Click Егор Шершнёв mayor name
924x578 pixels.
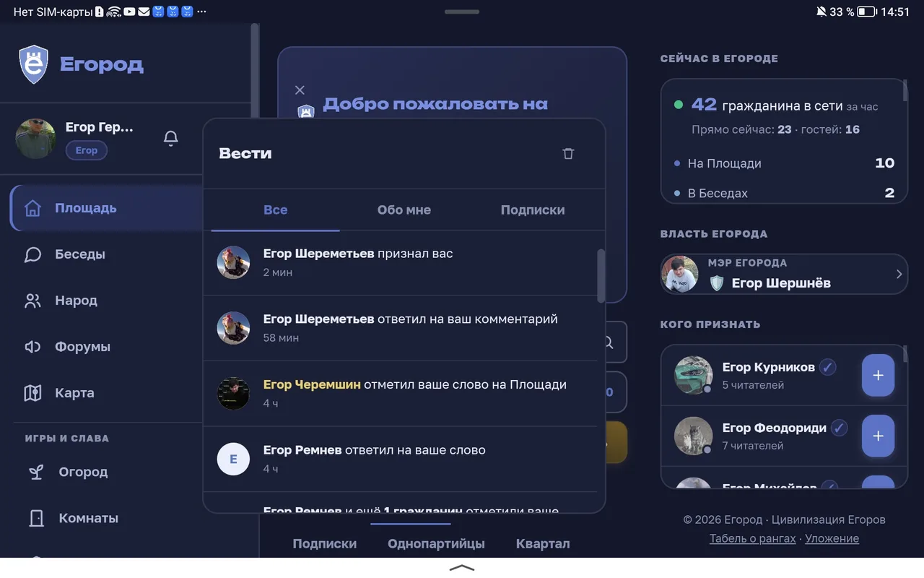[781, 283]
